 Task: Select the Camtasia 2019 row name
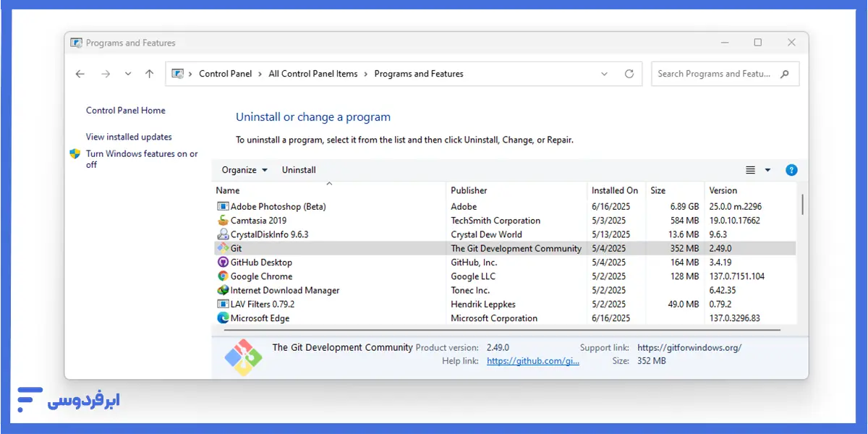(x=259, y=221)
